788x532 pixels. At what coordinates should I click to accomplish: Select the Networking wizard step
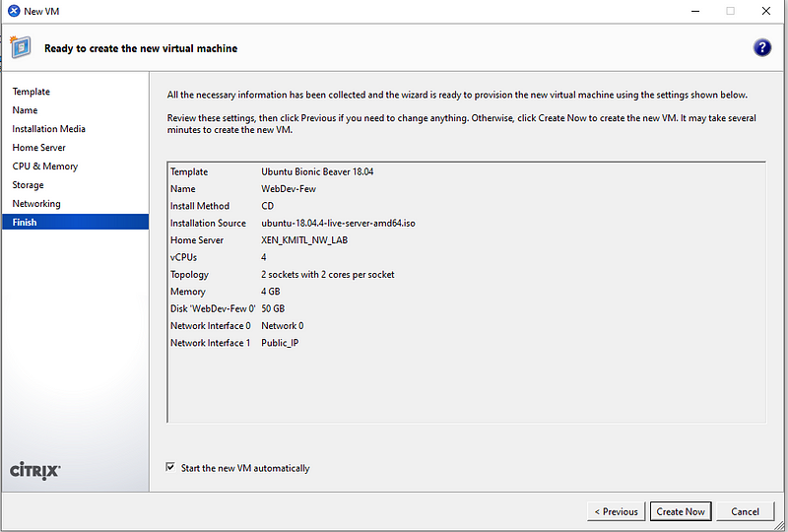click(36, 204)
